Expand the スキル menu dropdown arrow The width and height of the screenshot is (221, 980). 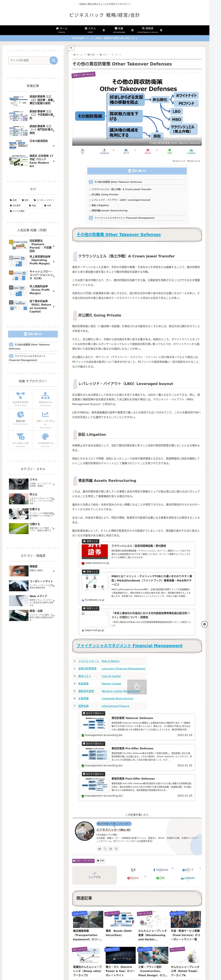coord(104,30)
